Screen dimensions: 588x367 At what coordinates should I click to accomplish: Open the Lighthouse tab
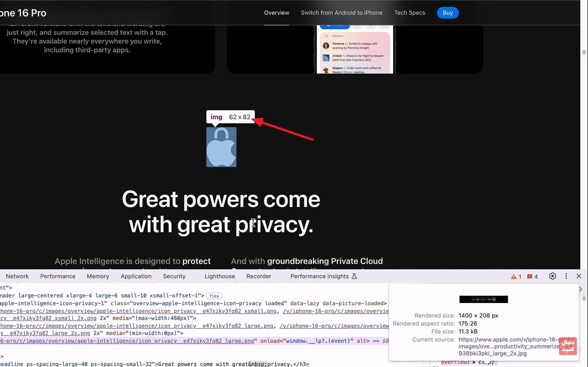[x=220, y=276]
